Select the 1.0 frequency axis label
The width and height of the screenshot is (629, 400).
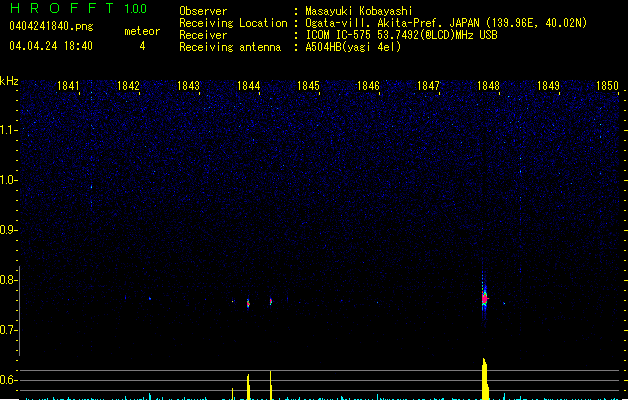pyautogui.click(x=9, y=180)
